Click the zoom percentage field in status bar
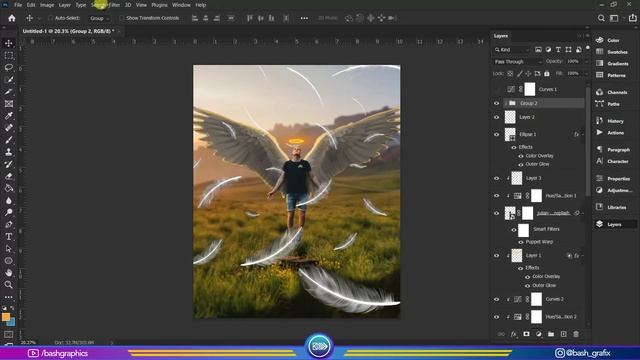 click(x=29, y=342)
